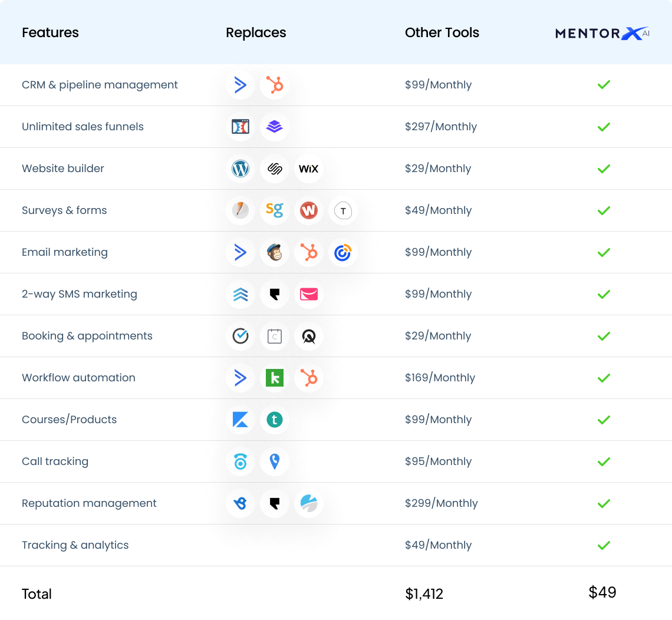Click the Typeform T icon in Surveys row
The width and height of the screenshot is (672, 620).
(x=342, y=210)
